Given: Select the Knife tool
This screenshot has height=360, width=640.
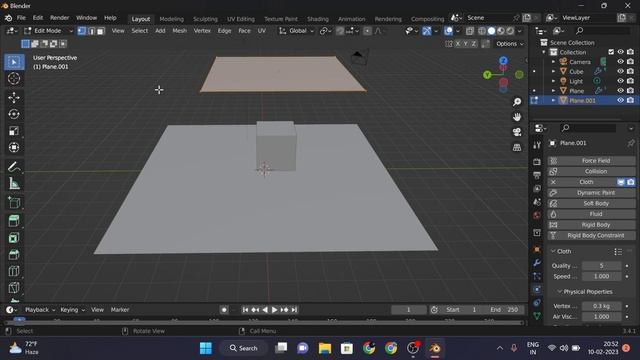Looking at the screenshot, I should point(14,288).
